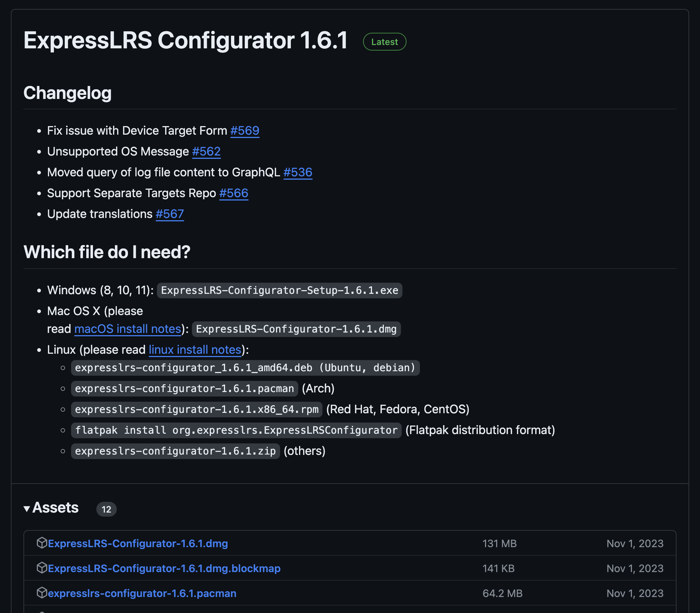
Task: Click the package icon beside the dmg.blockmap asset
Action: (42, 568)
